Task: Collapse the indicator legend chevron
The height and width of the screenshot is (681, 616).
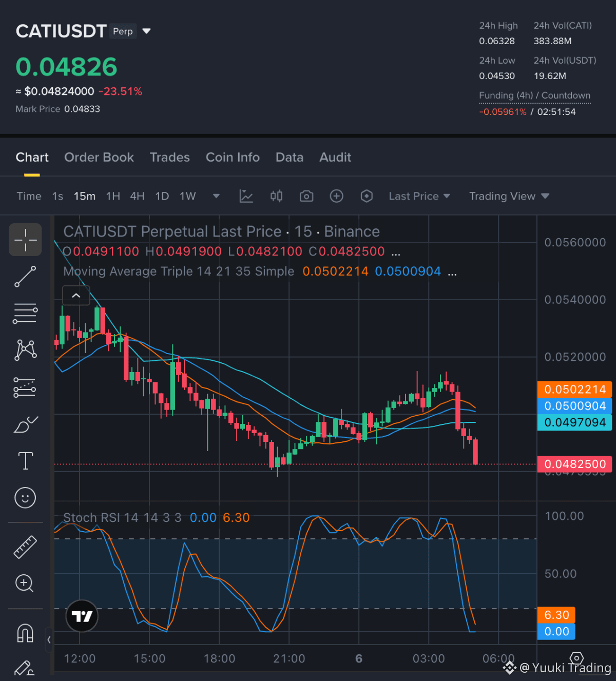Action: coord(76,296)
